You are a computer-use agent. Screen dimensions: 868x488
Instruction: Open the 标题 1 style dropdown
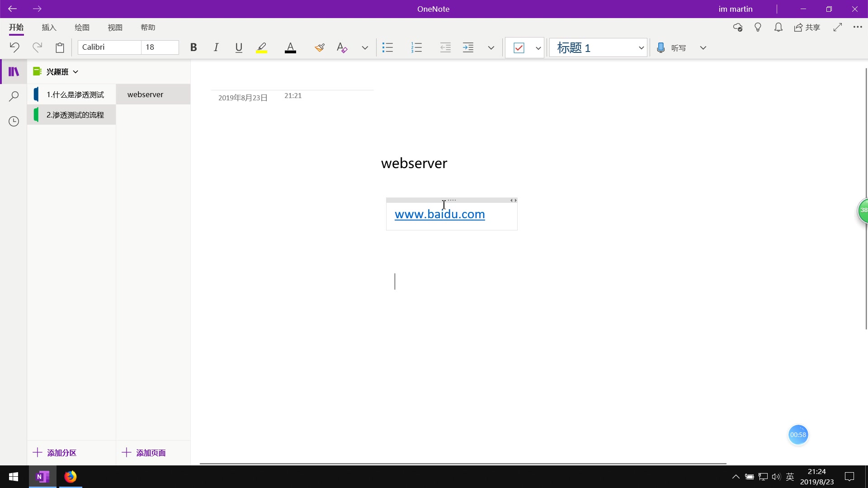[598, 47]
